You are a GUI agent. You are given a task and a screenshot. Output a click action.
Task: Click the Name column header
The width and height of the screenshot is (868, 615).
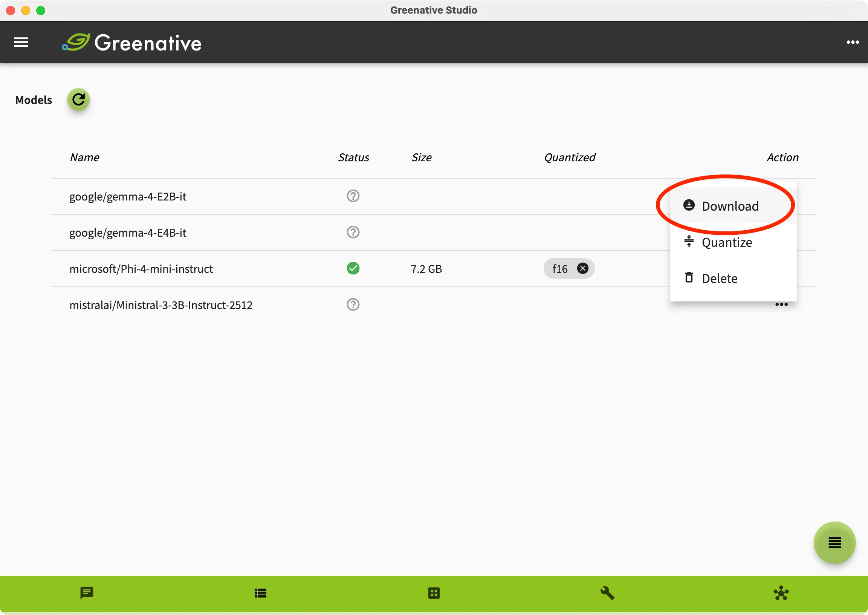(x=84, y=157)
